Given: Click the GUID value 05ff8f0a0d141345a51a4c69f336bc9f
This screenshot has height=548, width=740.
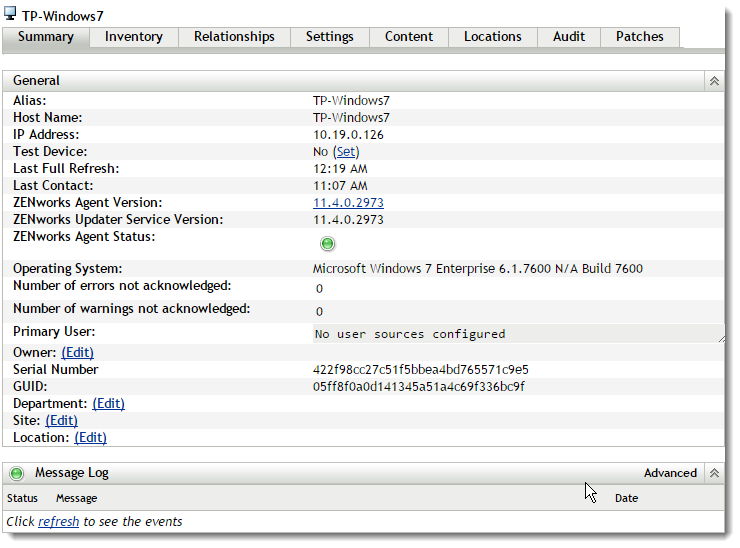Looking at the screenshot, I should 419,387.
